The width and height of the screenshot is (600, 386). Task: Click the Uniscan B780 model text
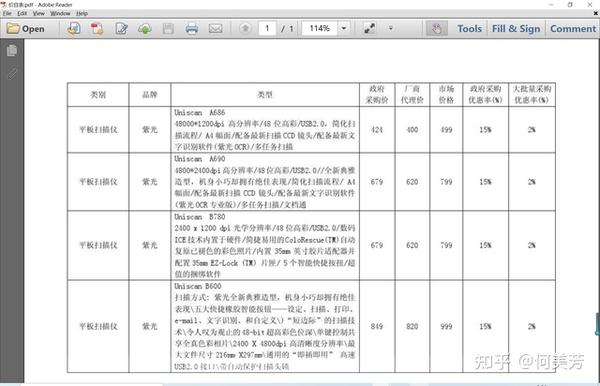[x=199, y=217]
